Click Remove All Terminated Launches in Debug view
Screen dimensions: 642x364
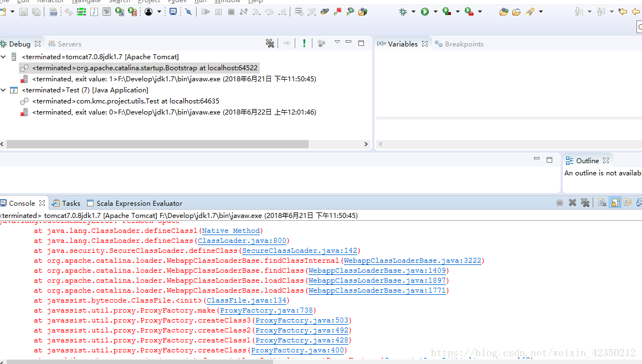pyautogui.click(x=270, y=43)
